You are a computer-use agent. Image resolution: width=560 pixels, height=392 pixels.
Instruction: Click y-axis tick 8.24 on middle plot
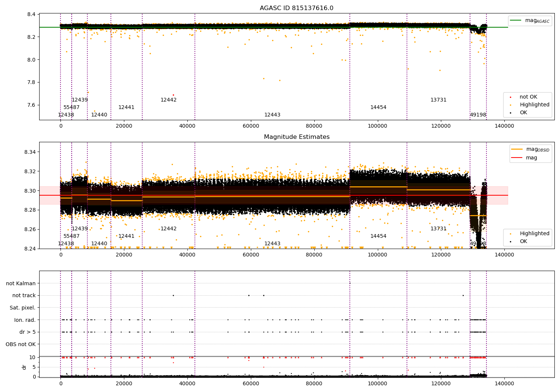coord(30,249)
